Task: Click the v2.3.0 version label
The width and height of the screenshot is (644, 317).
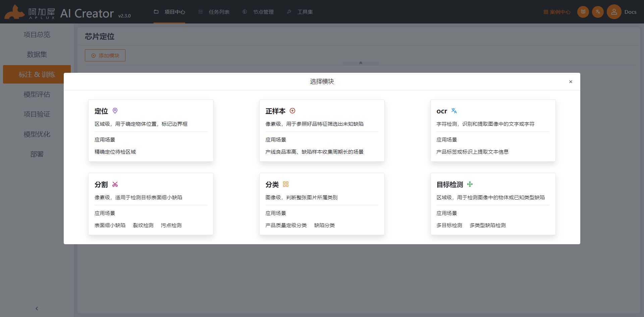Action: click(124, 16)
